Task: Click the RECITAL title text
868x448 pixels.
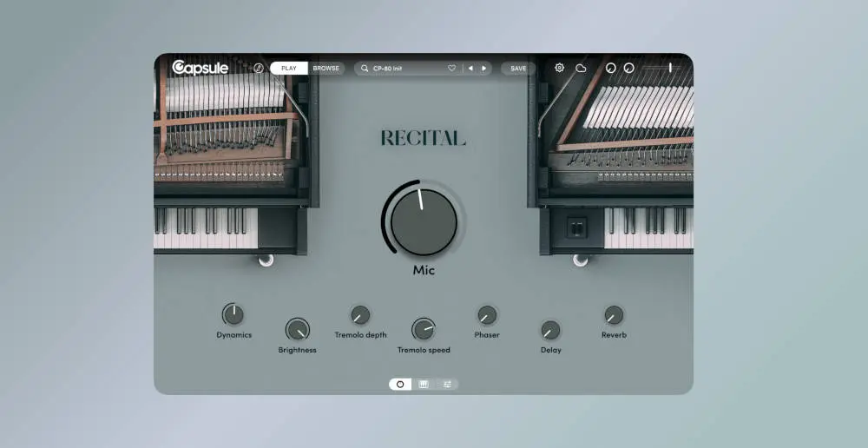Action: (424, 138)
